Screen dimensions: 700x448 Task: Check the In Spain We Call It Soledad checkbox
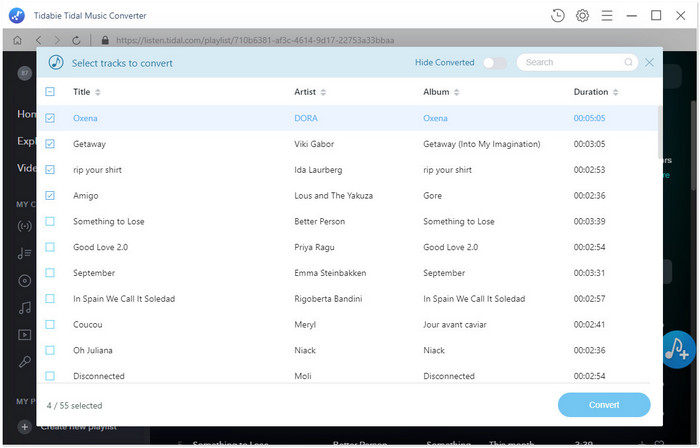click(x=50, y=299)
